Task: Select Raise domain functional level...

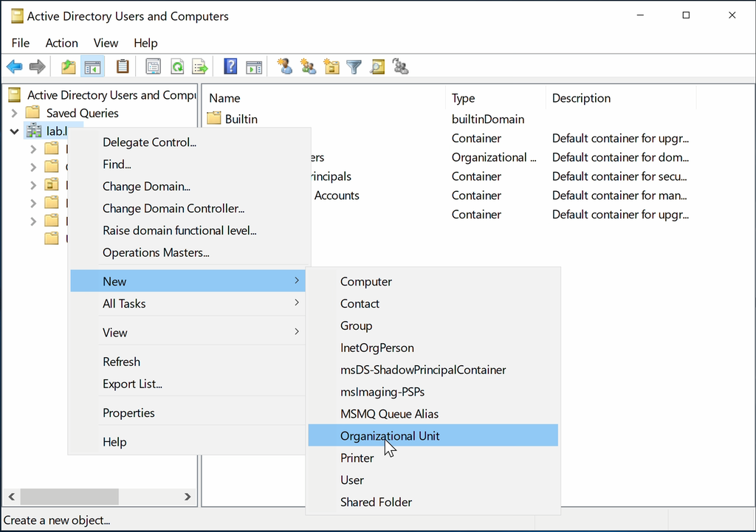Action: pyautogui.click(x=179, y=230)
